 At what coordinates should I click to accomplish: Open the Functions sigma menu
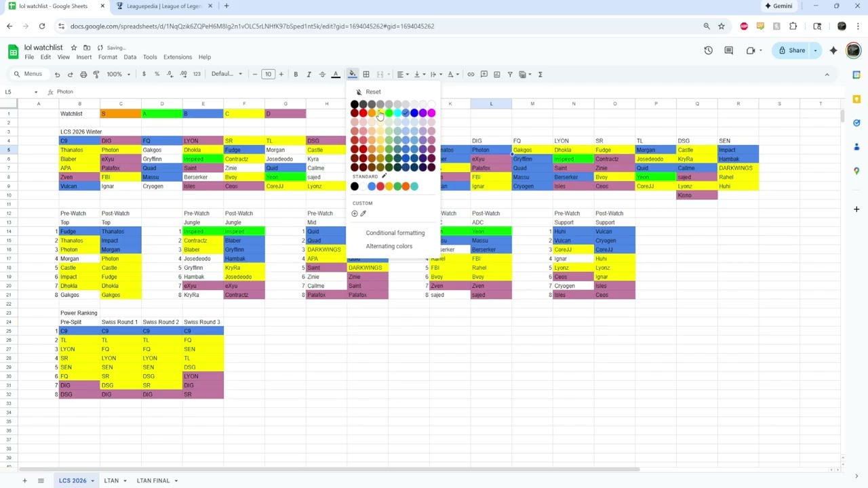click(540, 75)
